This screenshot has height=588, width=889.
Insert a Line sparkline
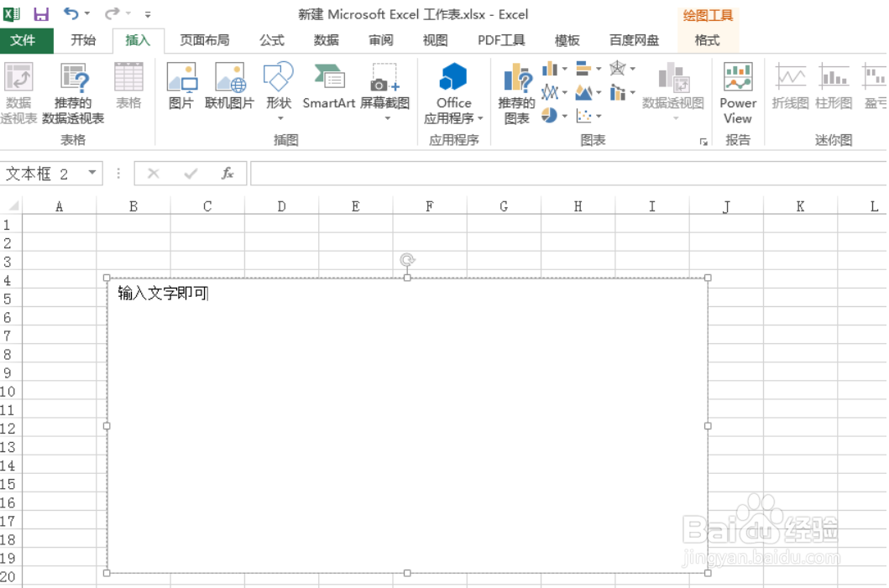(789, 84)
